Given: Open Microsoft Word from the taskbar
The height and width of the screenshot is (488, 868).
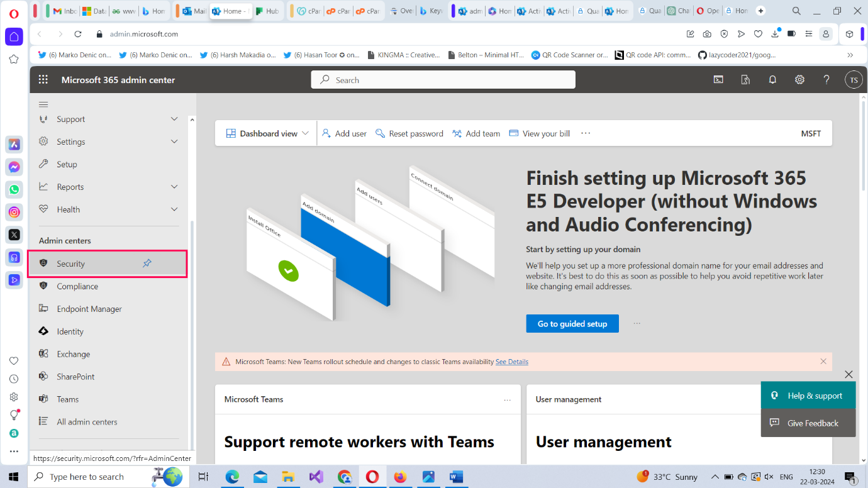Looking at the screenshot, I should [456, 477].
